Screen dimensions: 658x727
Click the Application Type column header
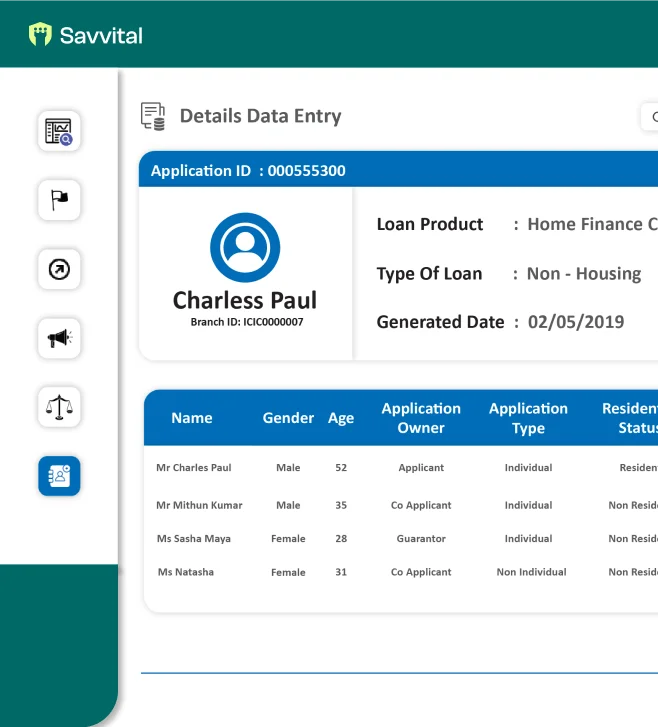528,418
